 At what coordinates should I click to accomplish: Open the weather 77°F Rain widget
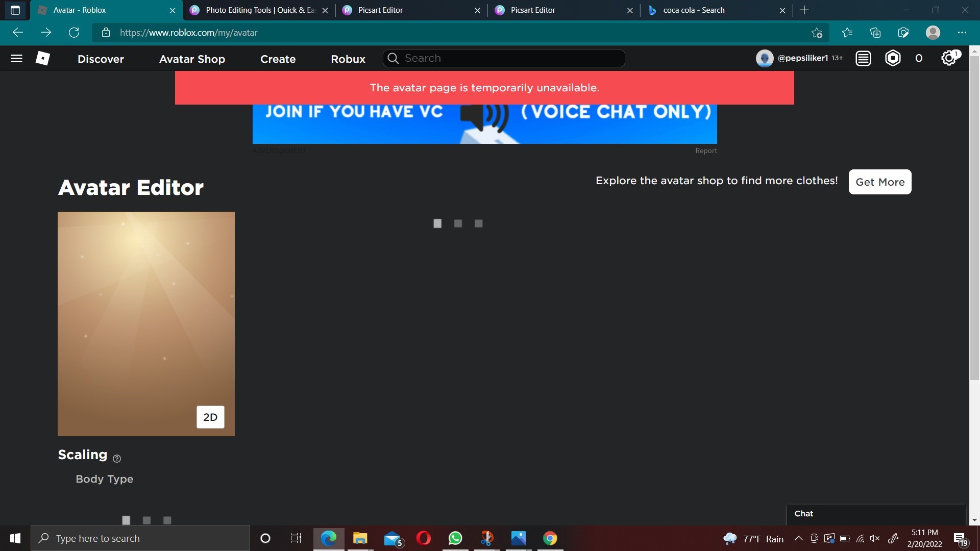click(x=753, y=539)
